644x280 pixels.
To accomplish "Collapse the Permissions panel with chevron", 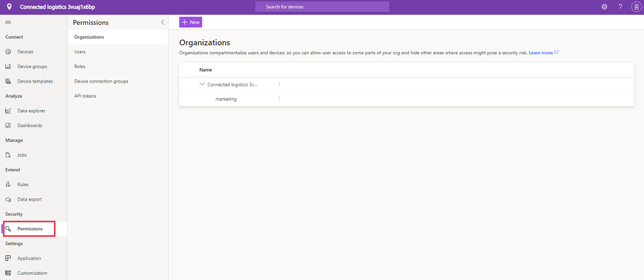I will pyautogui.click(x=163, y=23).
